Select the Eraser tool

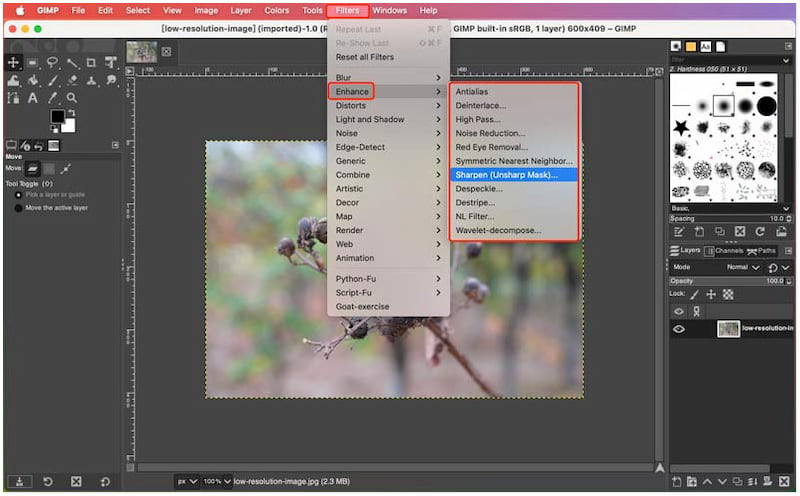tap(71, 80)
